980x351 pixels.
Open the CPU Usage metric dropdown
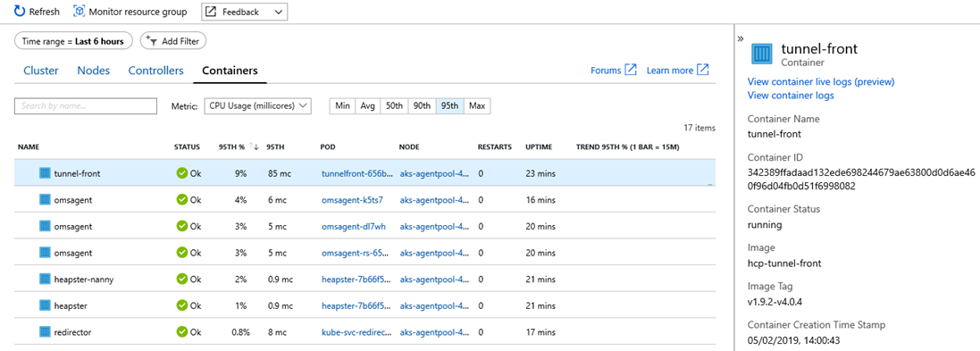coord(257,106)
